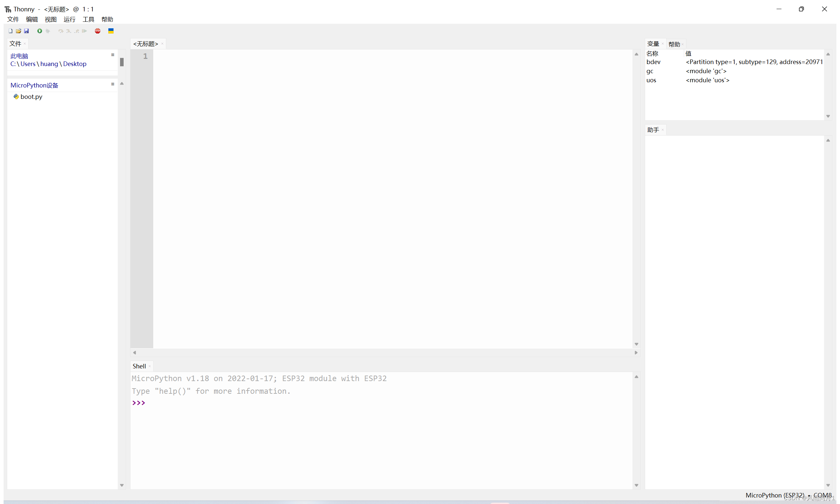Screen dimensions: 840x504
Task: Click the Stop button icon
Action: [98, 31]
